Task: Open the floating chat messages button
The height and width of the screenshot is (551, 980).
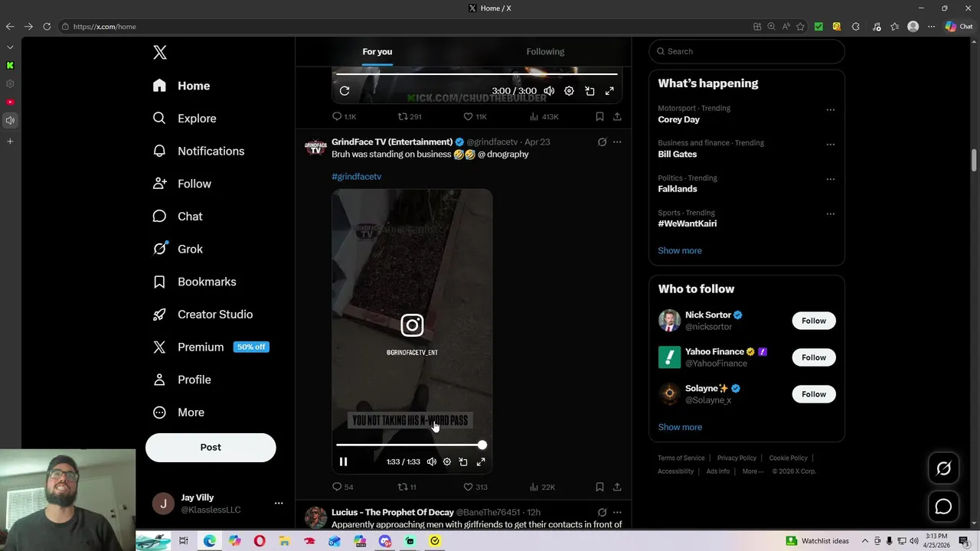Action: click(x=943, y=507)
